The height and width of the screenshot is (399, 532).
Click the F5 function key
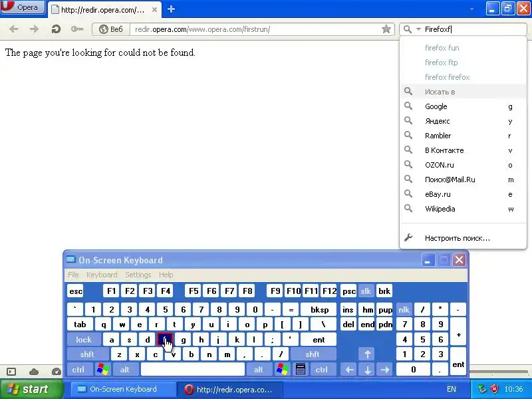tap(194, 291)
